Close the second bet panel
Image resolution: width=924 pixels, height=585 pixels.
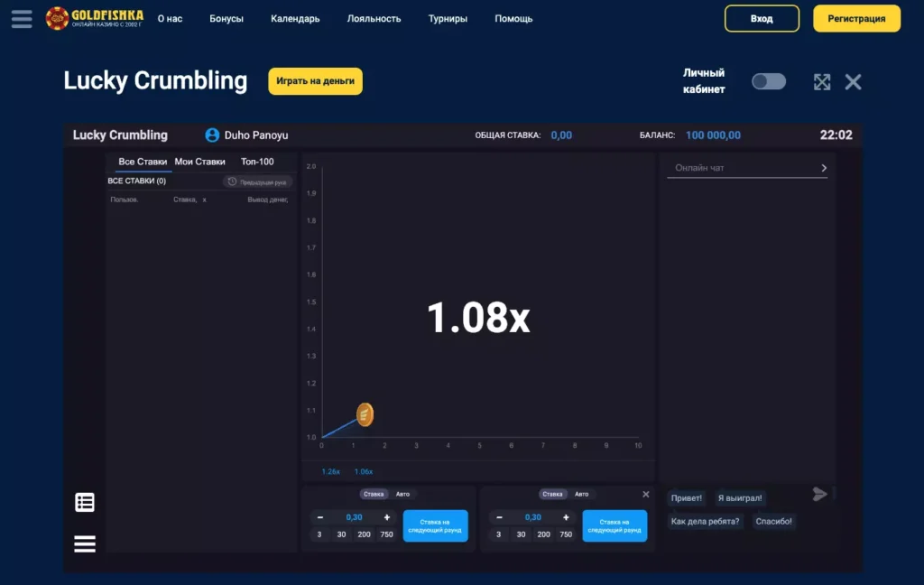click(x=645, y=494)
